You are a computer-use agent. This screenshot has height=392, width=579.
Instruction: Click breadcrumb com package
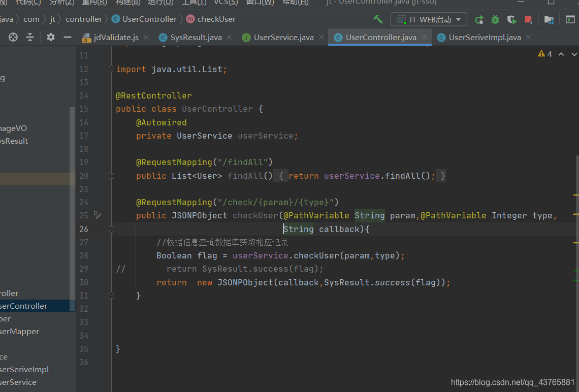31,19
